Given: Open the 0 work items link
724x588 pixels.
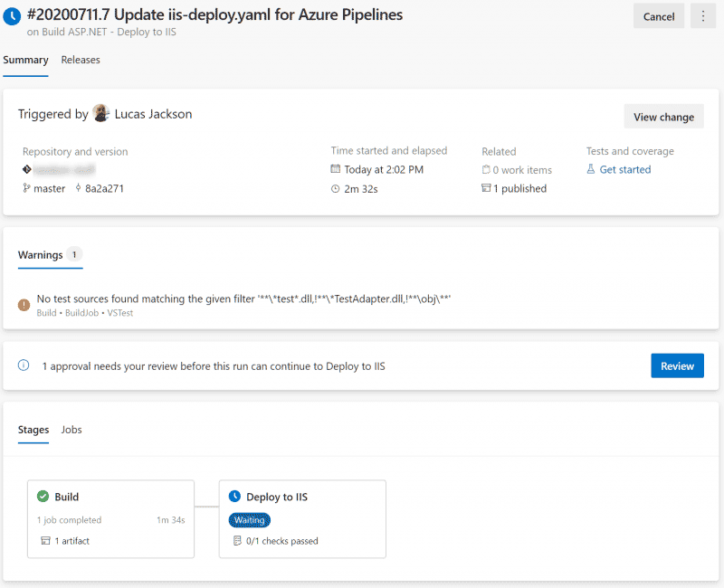Looking at the screenshot, I should pyautogui.click(x=522, y=170).
